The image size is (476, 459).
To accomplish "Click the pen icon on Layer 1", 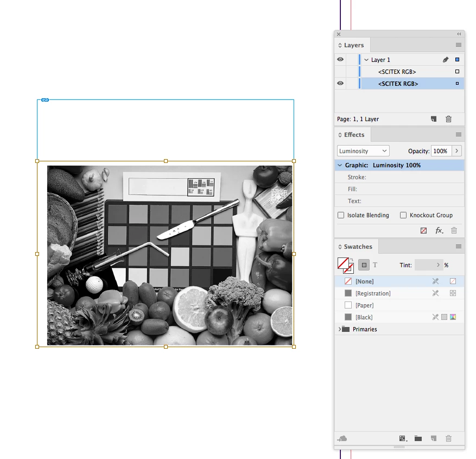I will coord(446,60).
